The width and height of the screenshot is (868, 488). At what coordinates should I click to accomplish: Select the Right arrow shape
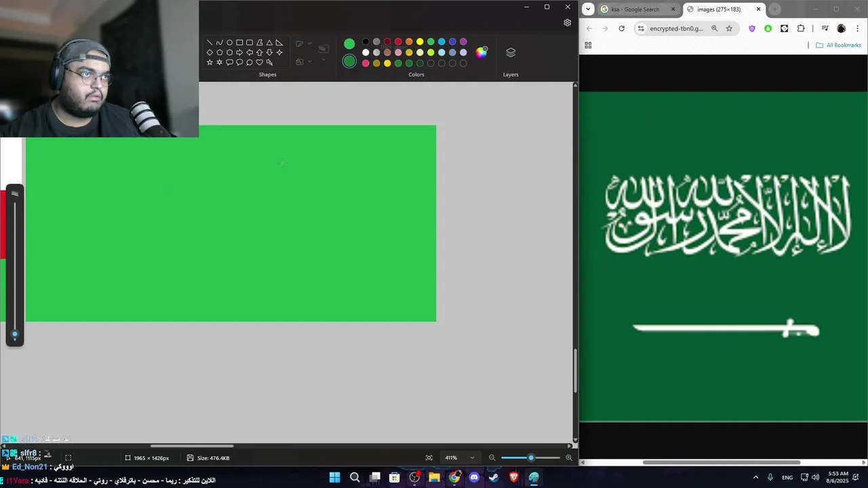click(x=239, y=52)
